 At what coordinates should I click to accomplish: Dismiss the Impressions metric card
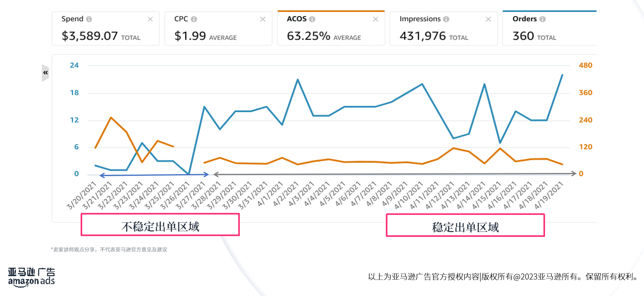coord(488,19)
